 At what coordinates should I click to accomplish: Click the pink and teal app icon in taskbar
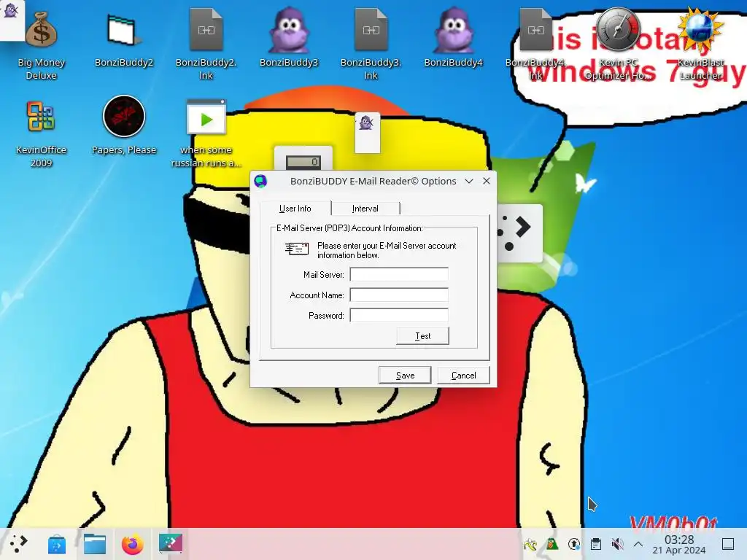171,543
